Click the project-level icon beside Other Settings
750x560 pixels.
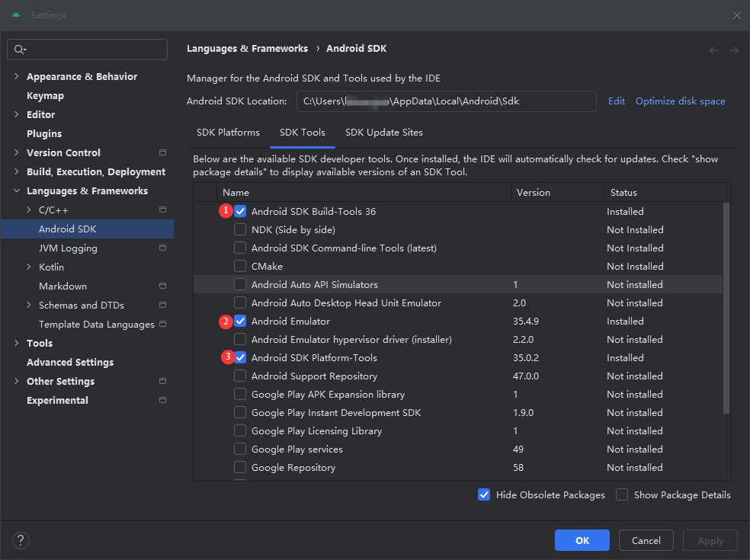click(162, 381)
